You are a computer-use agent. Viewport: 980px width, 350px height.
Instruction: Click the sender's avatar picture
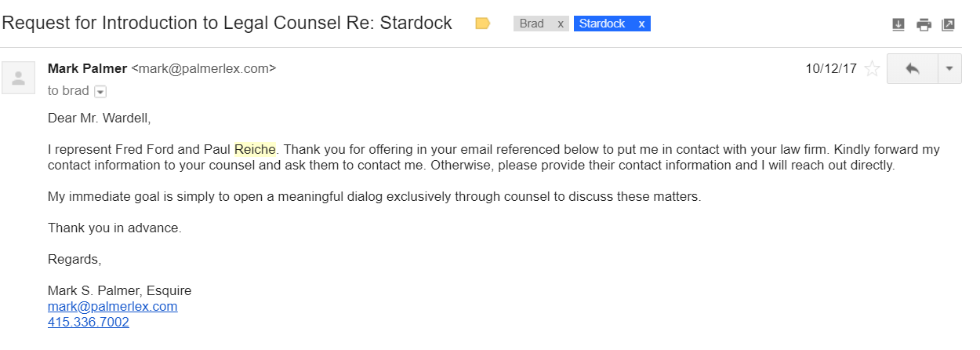point(19,77)
